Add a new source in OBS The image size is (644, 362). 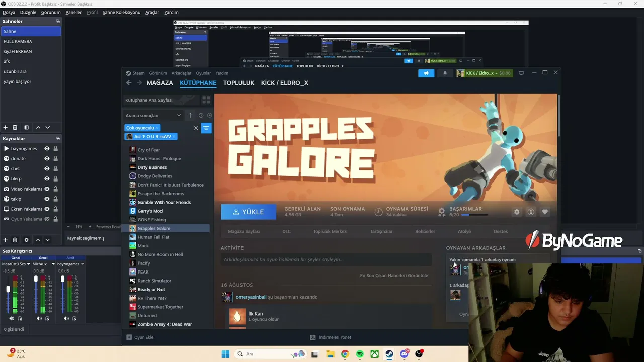(6, 240)
